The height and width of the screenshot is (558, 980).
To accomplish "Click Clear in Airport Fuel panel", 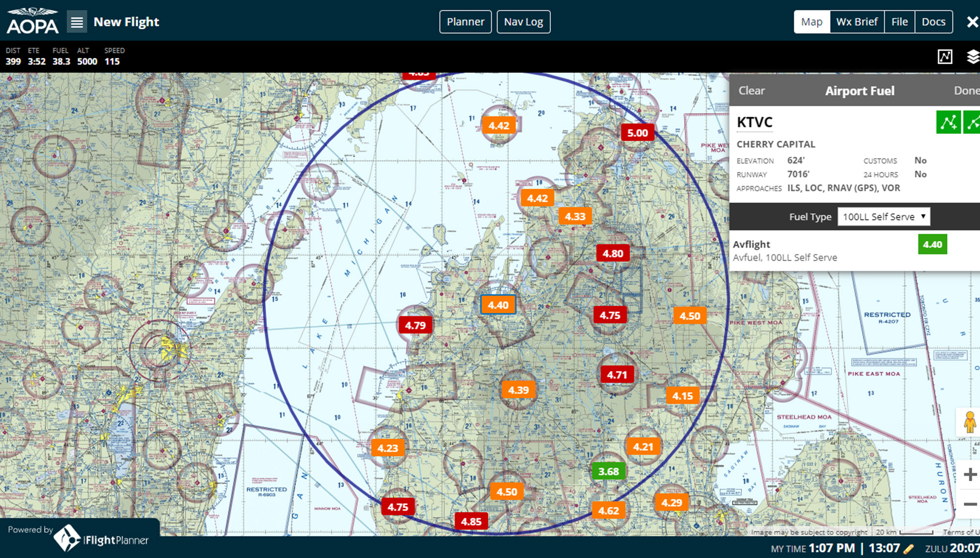I will point(751,91).
